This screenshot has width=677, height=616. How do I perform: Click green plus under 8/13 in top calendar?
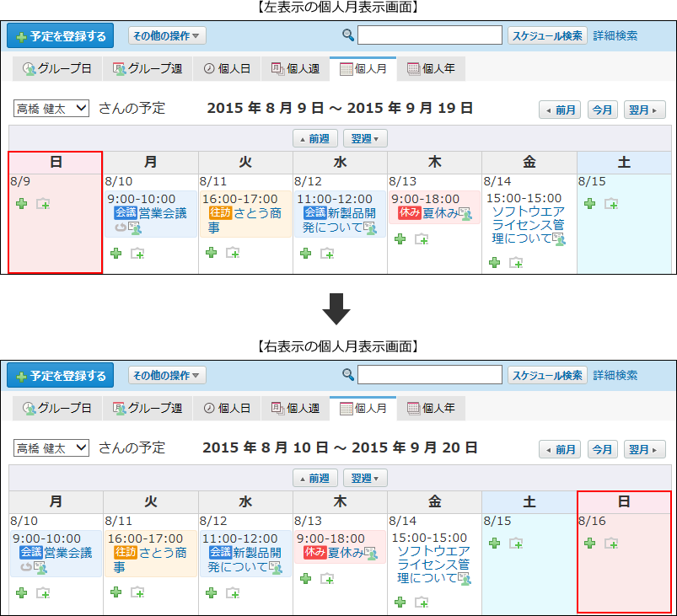click(x=400, y=238)
